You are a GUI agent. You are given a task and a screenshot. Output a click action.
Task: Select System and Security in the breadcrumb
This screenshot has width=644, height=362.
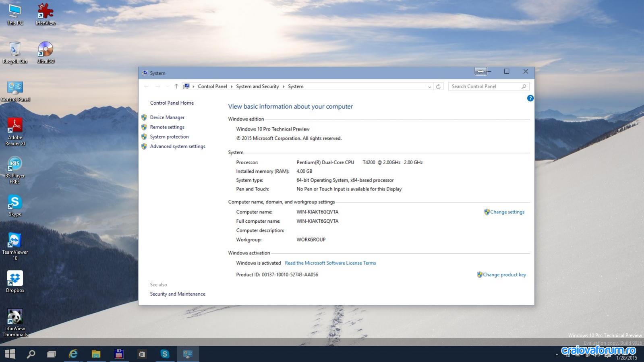point(257,87)
